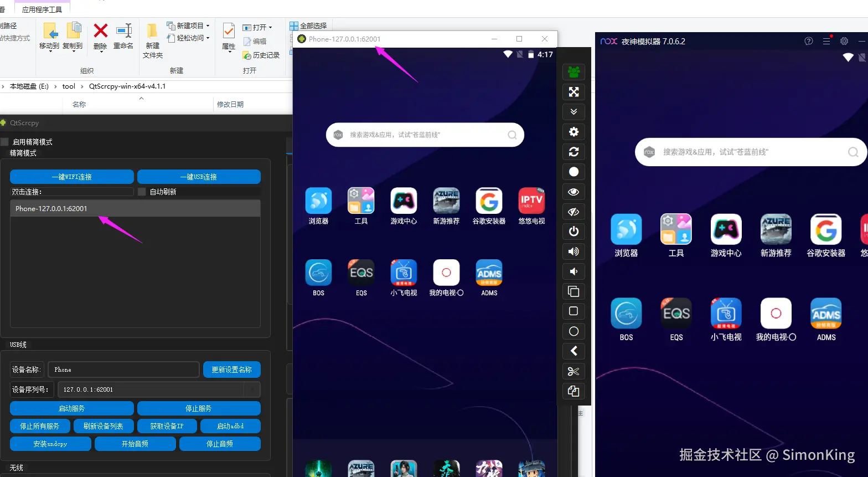Collapse toolbar with the double chevron icon
Viewport: 868px width, 477px height.
coord(573,112)
